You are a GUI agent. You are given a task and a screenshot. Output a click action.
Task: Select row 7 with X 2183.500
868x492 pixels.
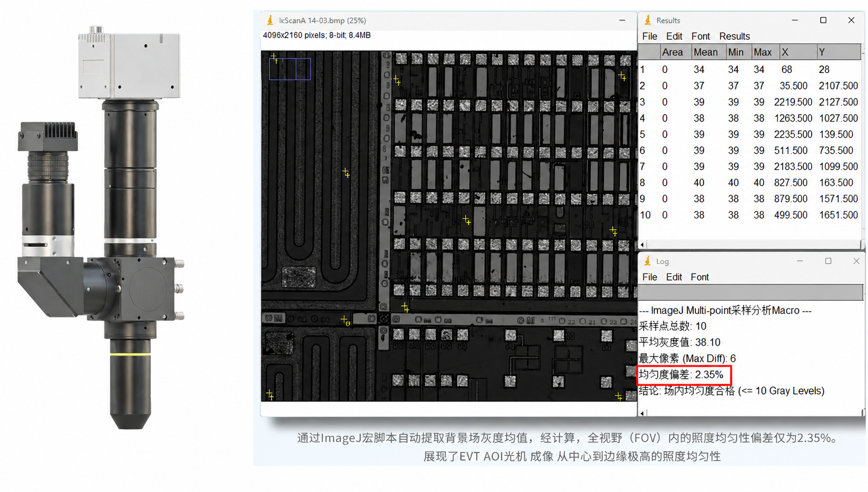(x=750, y=167)
